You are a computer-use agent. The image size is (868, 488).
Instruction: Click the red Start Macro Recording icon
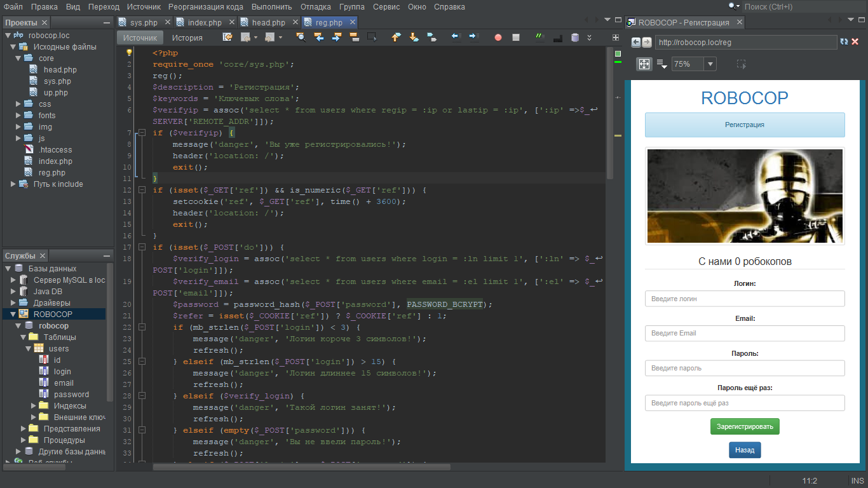pyautogui.click(x=498, y=37)
